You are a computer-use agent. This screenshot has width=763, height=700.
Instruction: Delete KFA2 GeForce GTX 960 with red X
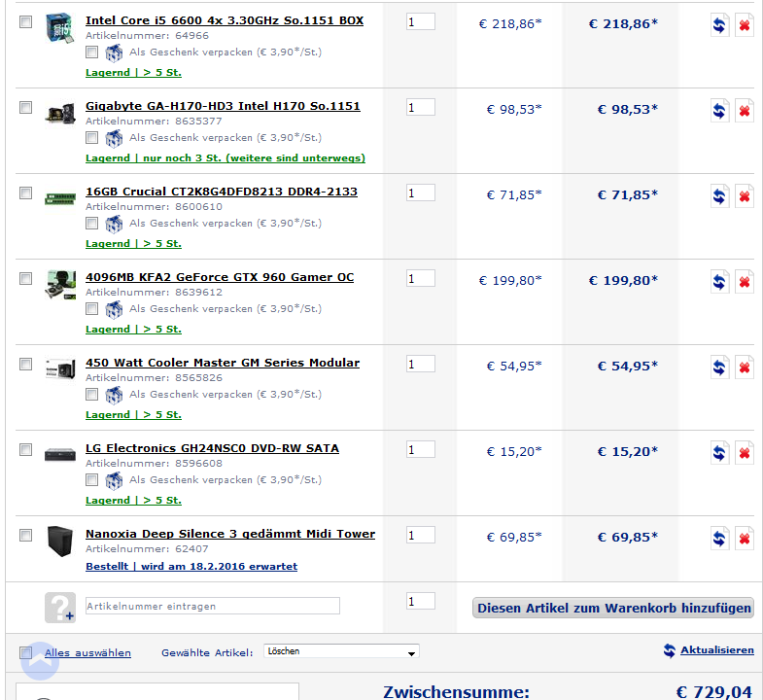point(744,282)
